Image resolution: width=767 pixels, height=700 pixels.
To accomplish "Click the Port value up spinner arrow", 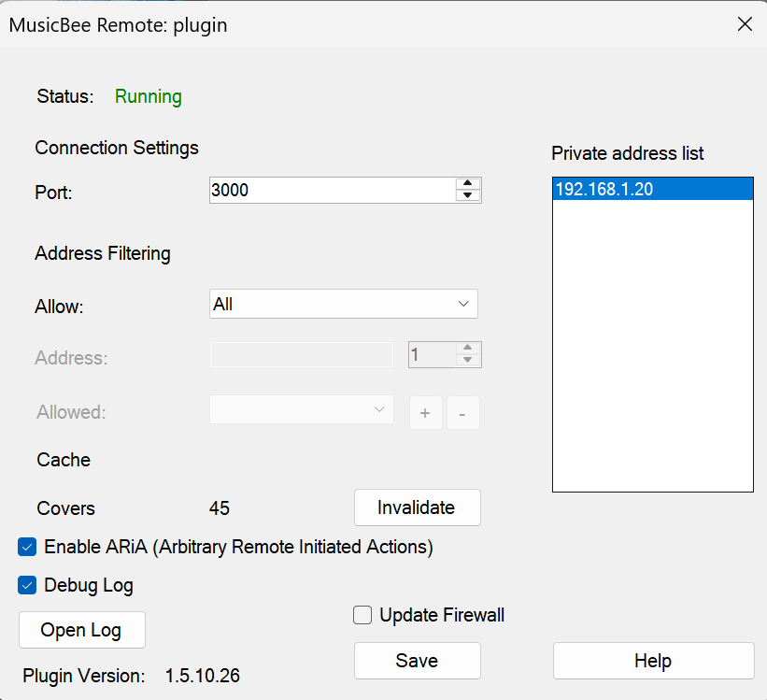I will [468, 185].
